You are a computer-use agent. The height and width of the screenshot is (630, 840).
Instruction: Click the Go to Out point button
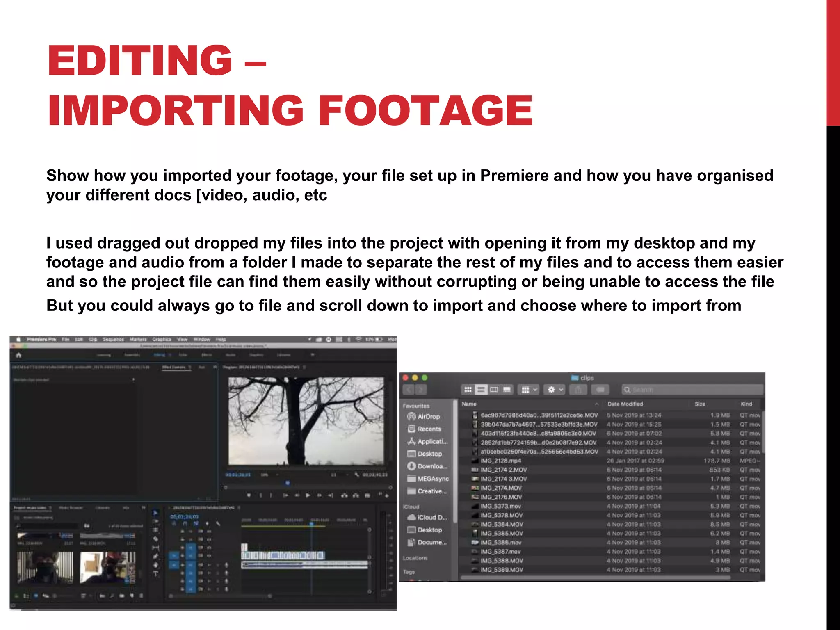click(x=330, y=495)
